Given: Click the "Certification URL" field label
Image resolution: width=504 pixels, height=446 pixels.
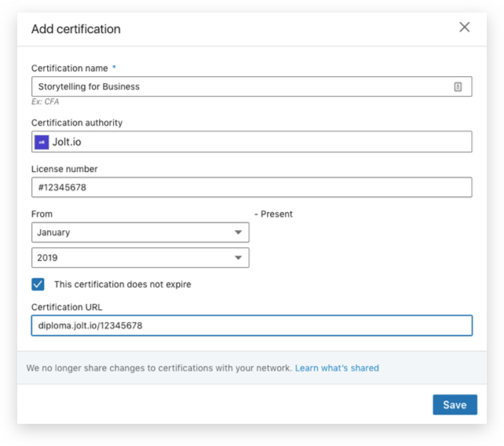Looking at the screenshot, I should (x=67, y=307).
